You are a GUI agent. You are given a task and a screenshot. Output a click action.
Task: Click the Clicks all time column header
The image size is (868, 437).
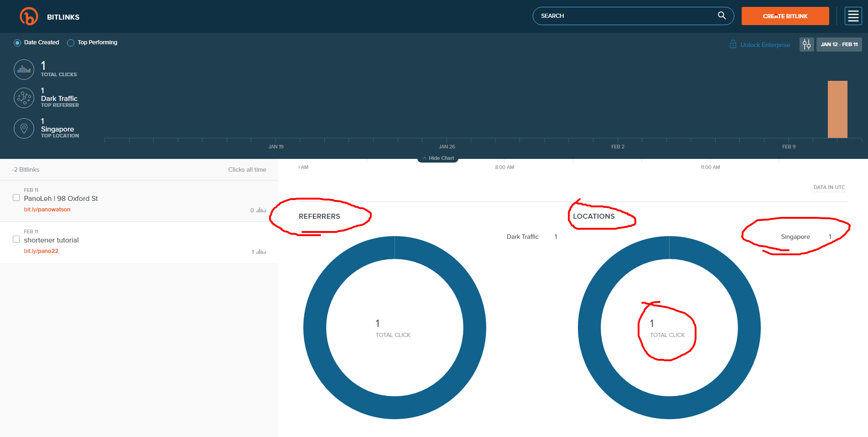coord(247,169)
